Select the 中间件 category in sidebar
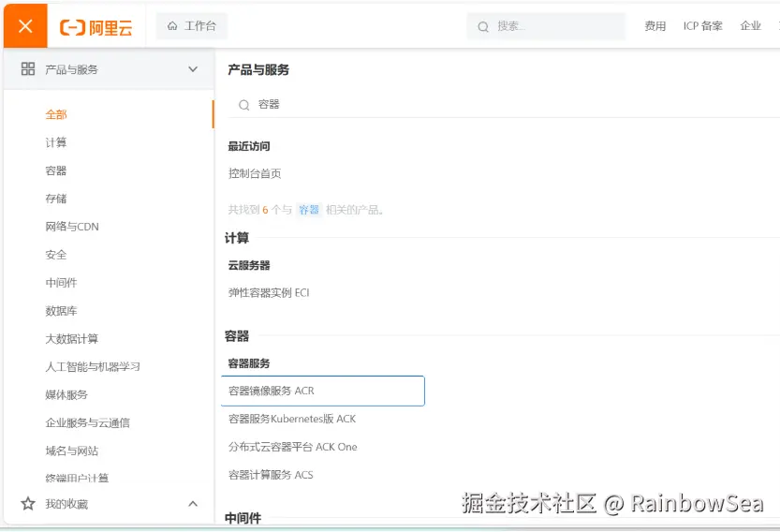This screenshot has width=780, height=532. tap(61, 283)
